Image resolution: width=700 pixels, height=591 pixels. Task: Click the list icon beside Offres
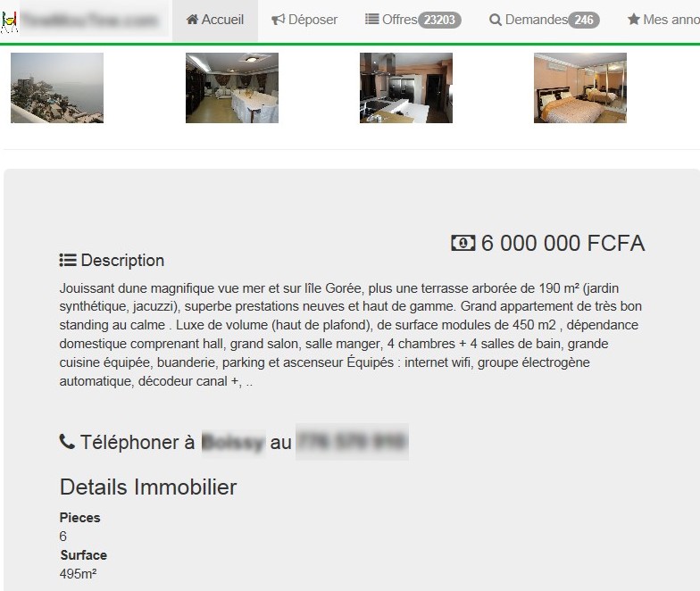pyautogui.click(x=371, y=20)
